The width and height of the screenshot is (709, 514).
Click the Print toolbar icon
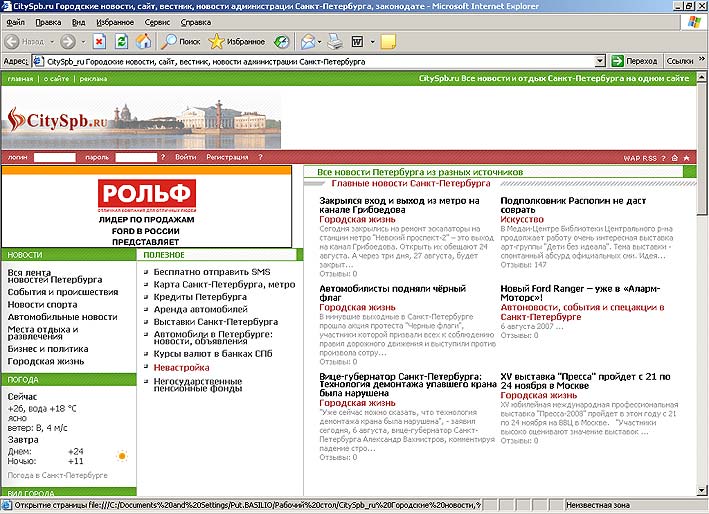point(335,42)
